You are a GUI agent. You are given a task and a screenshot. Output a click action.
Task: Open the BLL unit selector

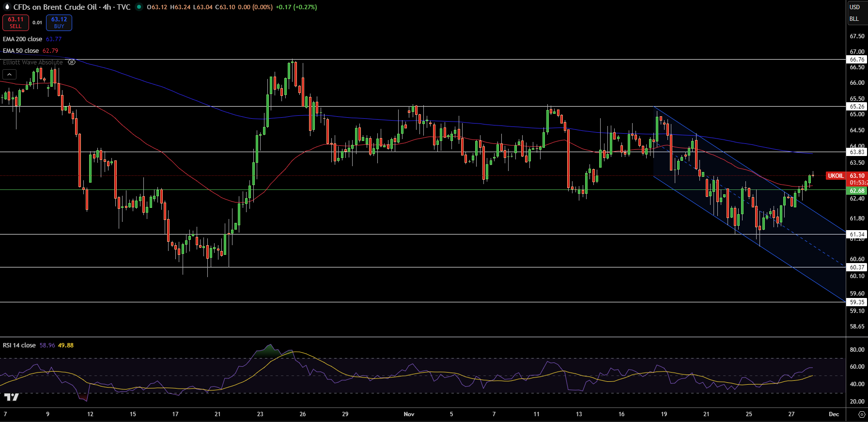[x=854, y=19]
